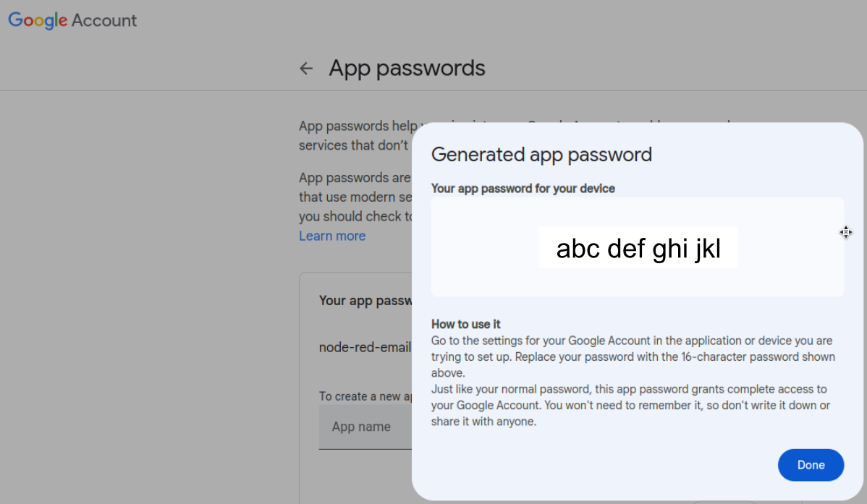
Task: Open the Learn more link
Action: tap(332, 236)
